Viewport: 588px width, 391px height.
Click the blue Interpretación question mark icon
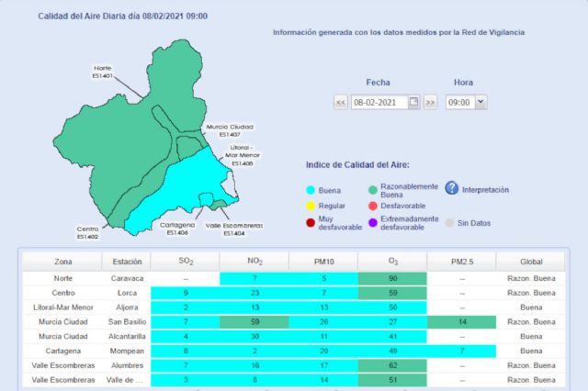coord(452,189)
